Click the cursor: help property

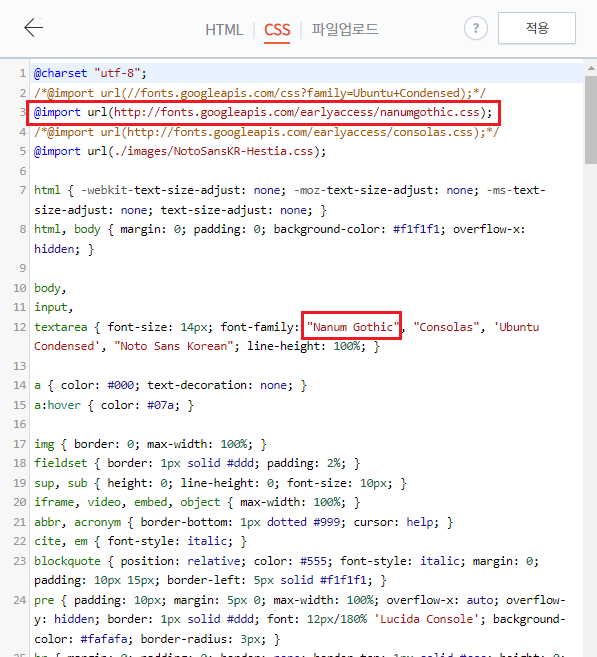pos(396,522)
